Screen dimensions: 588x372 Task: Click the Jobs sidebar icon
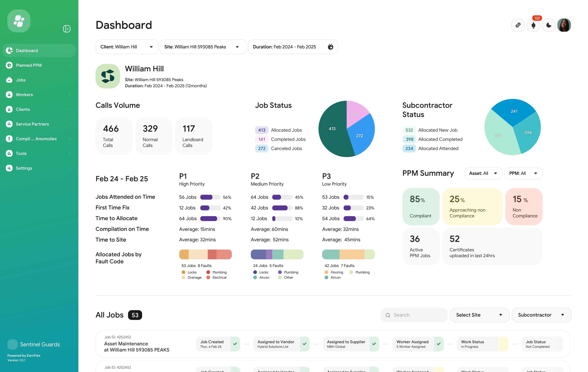[x=9, y=80]
